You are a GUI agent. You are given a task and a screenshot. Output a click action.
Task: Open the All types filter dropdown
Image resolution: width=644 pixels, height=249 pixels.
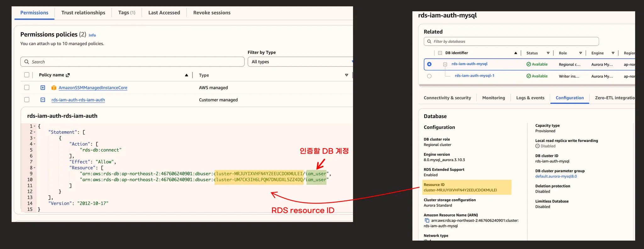pos(300,62)
